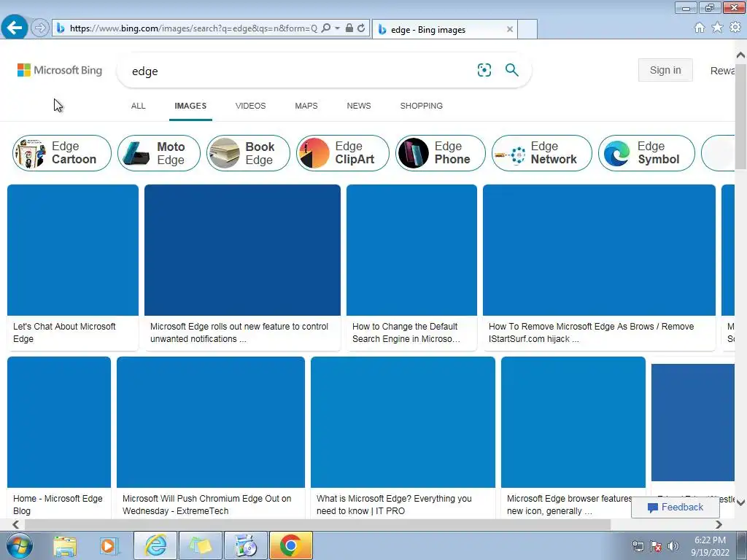Image resolution: width=747 pixels, height=560 pixels.
Task: Launch Windows Media Player from taskbar
Action: [x=109, y=545]
